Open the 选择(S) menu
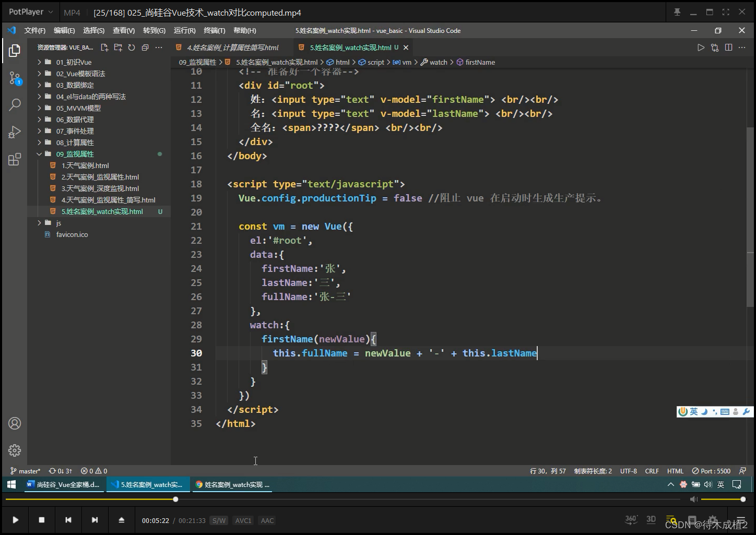This screenshot has width=756, height=535. coord(93,31)
